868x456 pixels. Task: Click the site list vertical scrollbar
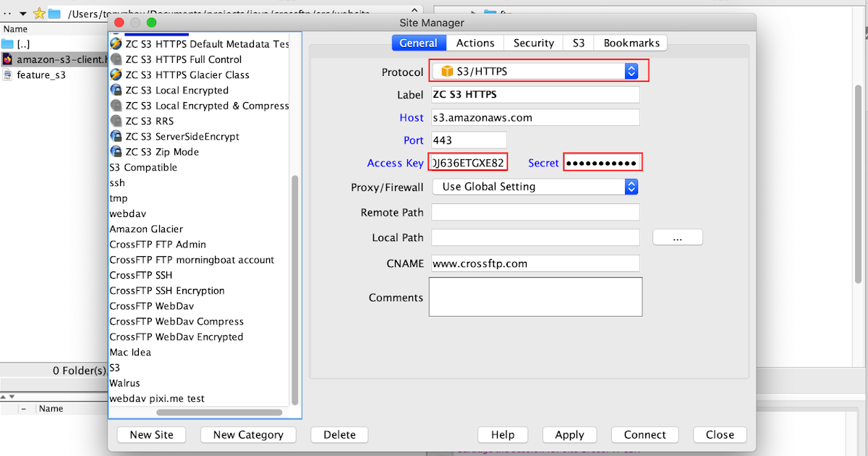(294, 290)
